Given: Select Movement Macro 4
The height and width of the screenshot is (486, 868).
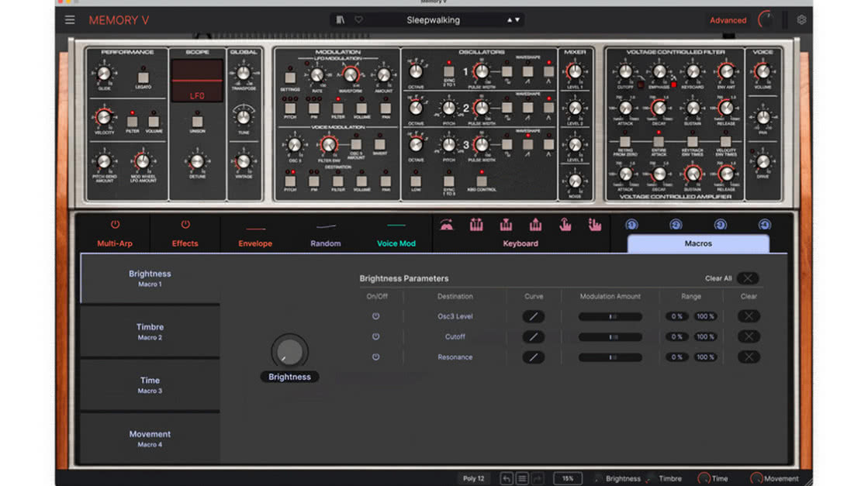Looking at the screenshot, I should [x=150, y=439].
